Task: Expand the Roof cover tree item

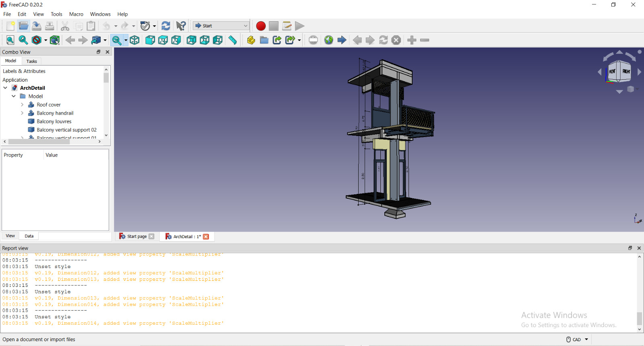Action: pos(22,105)
